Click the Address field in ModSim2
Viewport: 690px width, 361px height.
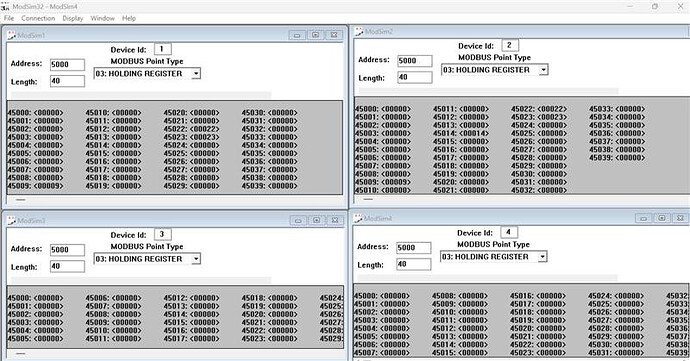tap(415, 61)
